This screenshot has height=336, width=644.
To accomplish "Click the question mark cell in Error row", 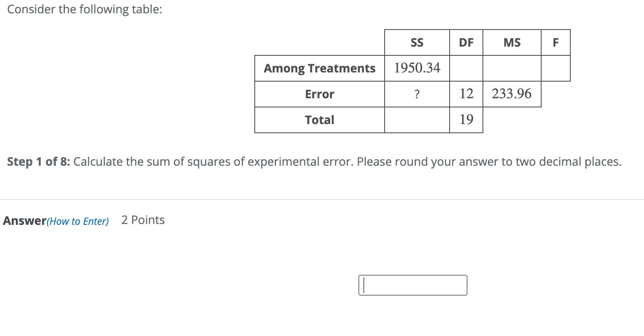I will pos(416,94).
